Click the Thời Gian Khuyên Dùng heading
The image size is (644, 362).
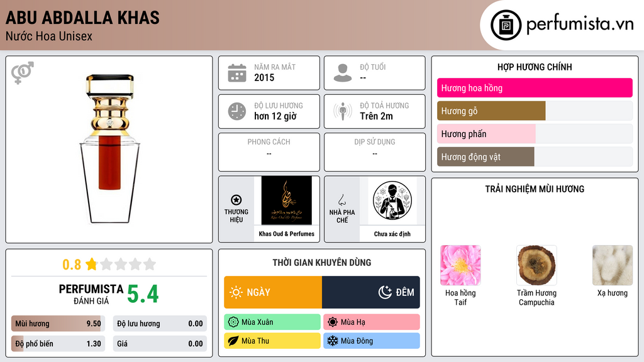tap(322, 263)
